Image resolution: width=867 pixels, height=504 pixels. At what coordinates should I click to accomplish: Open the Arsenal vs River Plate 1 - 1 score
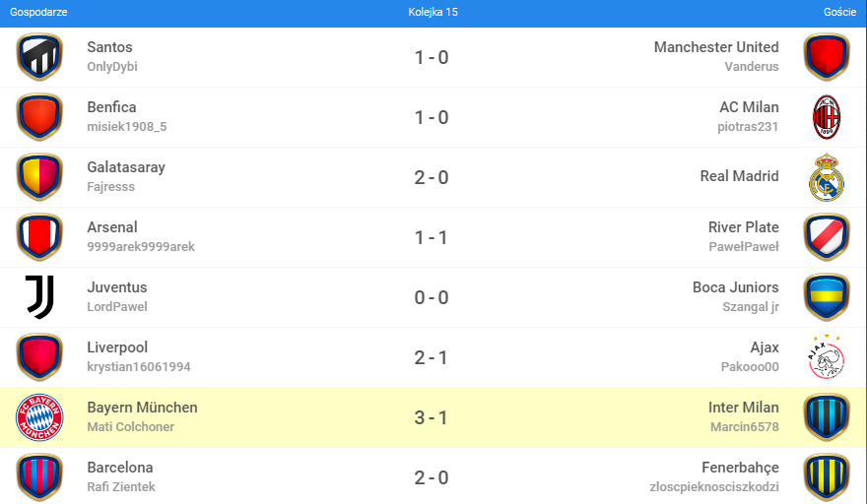pos(432,237)
